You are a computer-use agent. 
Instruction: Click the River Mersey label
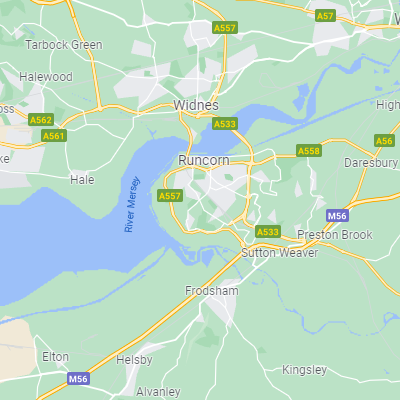(132, 204)
